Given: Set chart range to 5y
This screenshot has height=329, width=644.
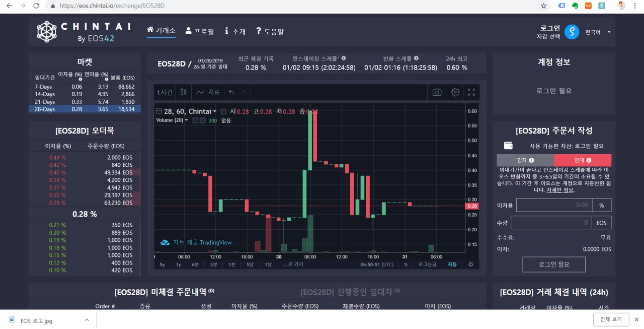Looking at the screenshot, I should pos(162,265).
